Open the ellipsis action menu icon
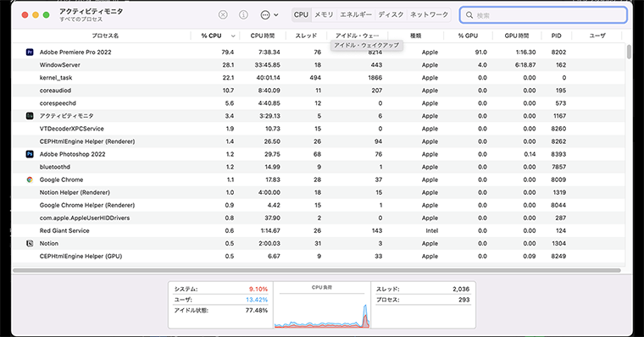The height and width of the screenshot is (337, 644). pos(265,14)
